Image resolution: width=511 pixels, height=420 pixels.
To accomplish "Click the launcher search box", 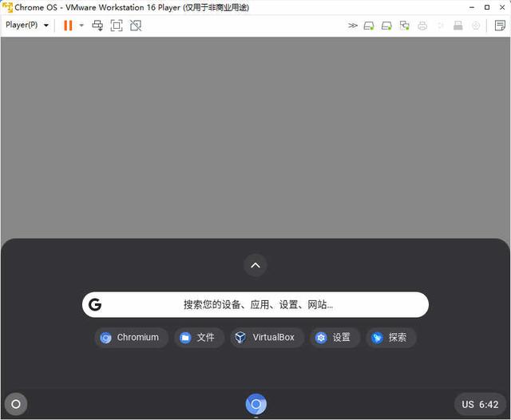I will click(255, 305).
